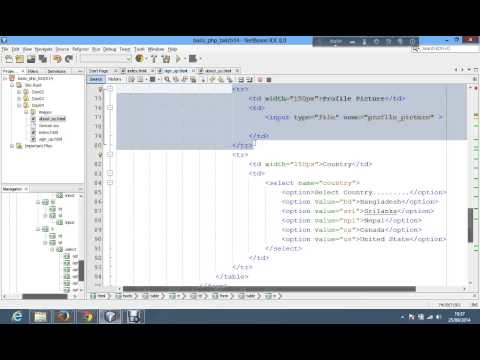This screenshot has height=360, width=480.
Task: Click the Save All toolbar icon
Action: [43, 59]
